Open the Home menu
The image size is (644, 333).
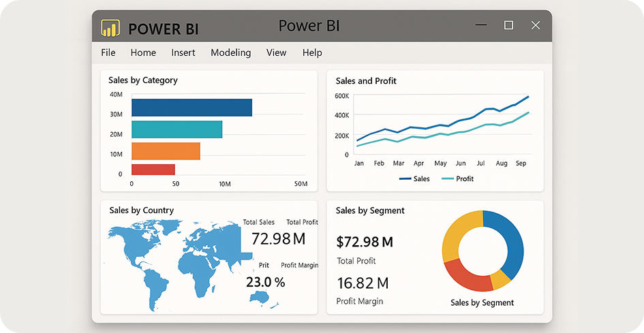click(143, 52)
